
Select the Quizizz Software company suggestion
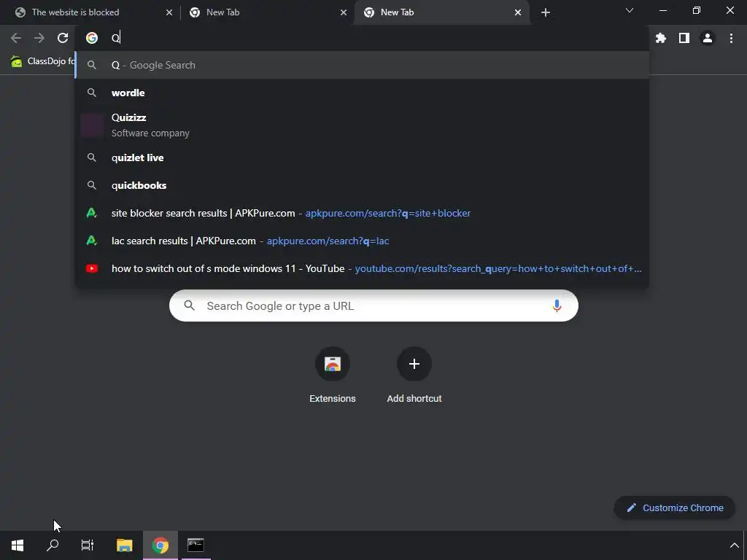pyautogui.click(x=362, y=125)
